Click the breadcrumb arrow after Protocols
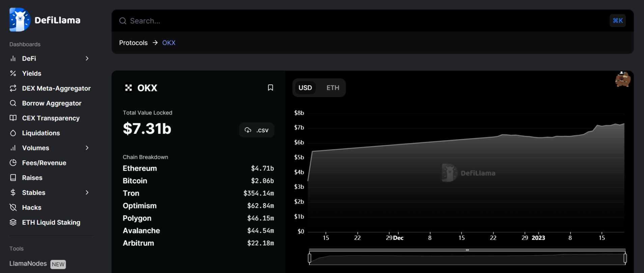The image size is (644, 273). click(155, 43)
